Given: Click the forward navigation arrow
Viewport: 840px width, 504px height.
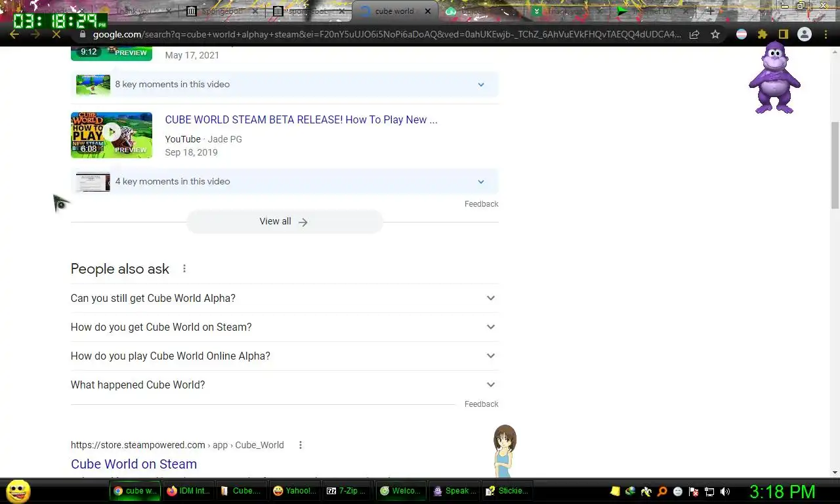Looking at the screenshot, I should (35, 35).
